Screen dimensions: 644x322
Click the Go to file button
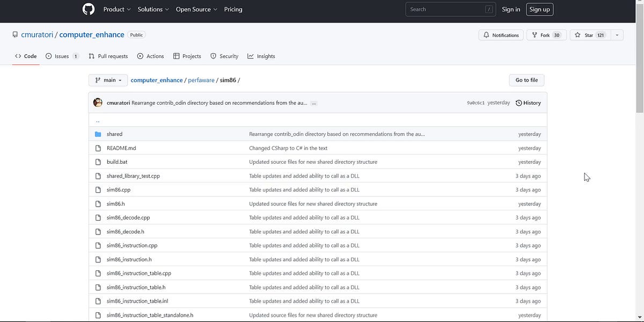click(526, 79)
